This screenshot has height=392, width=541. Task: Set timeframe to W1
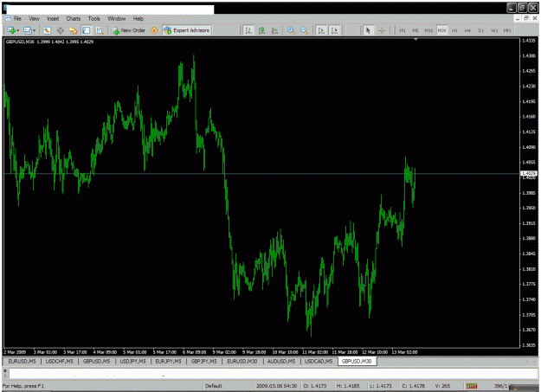[x=494, y=30]
